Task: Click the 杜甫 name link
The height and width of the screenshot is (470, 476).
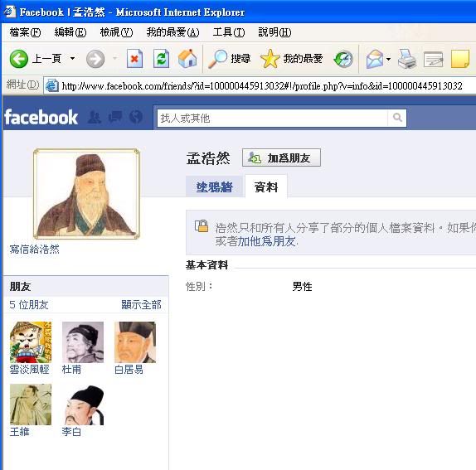Action: coord(71,370)
